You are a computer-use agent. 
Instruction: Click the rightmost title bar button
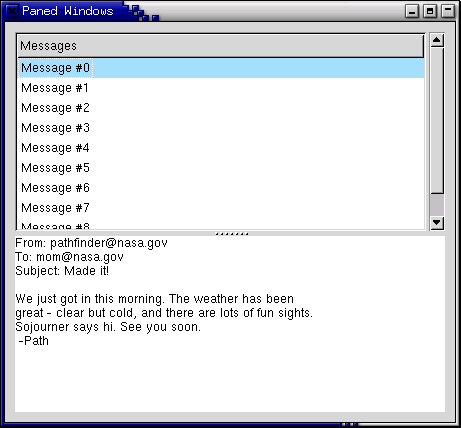[x=448, y=11]
